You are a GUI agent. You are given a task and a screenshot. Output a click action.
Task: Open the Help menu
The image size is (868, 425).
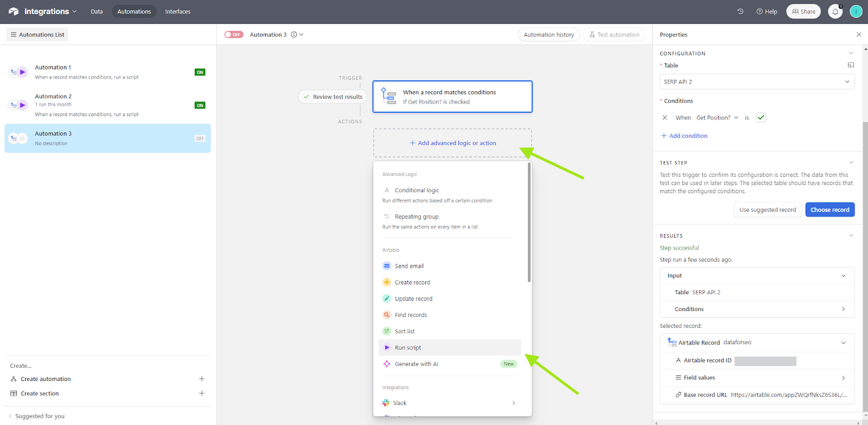pos(767,11)
